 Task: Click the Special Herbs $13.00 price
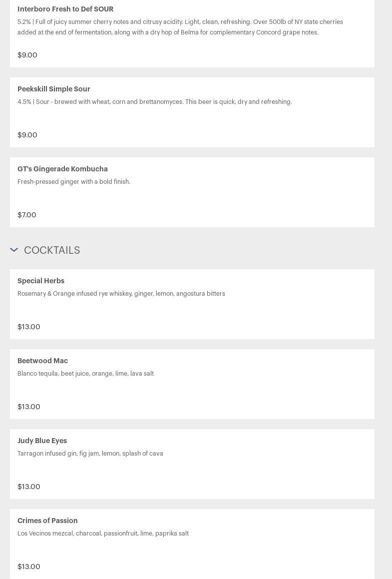(29, 327)
